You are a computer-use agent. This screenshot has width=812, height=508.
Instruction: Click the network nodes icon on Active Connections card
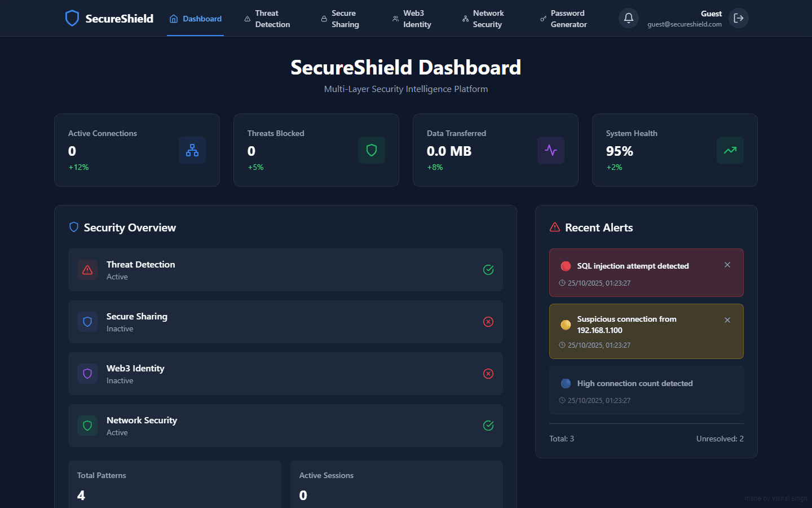pyautogui.click(x=192, y=150)
